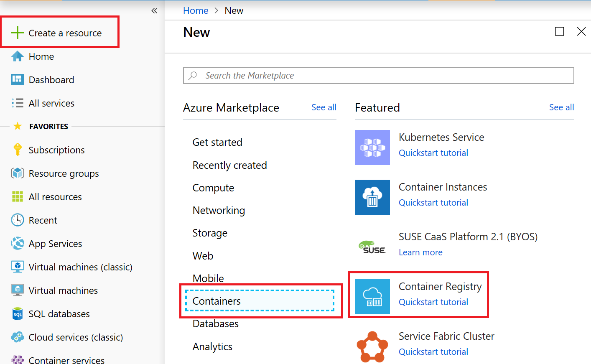Click the Virtual machines (classic) monitor icon
The width and height of the screenshot is (591, 364).
tap(18, 267)
